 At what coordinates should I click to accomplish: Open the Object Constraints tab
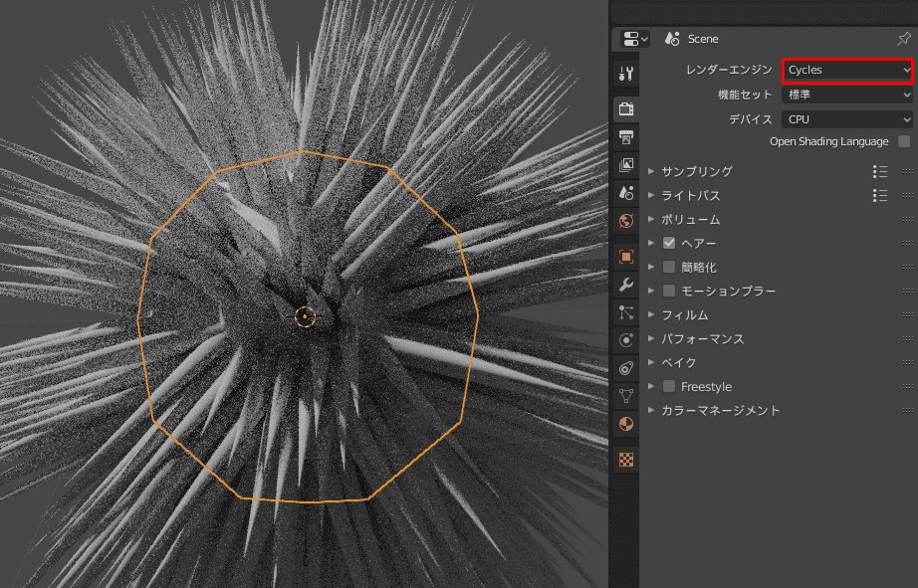pos(626,368)
